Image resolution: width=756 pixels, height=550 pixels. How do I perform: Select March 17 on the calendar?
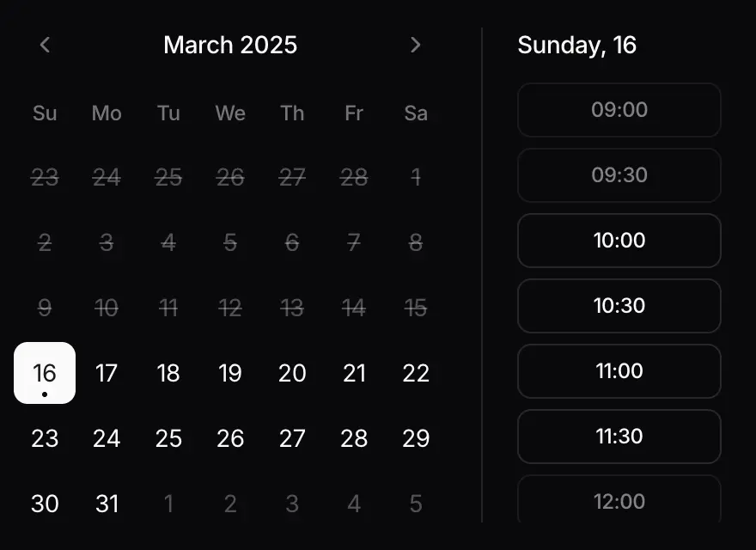[107, 373]
